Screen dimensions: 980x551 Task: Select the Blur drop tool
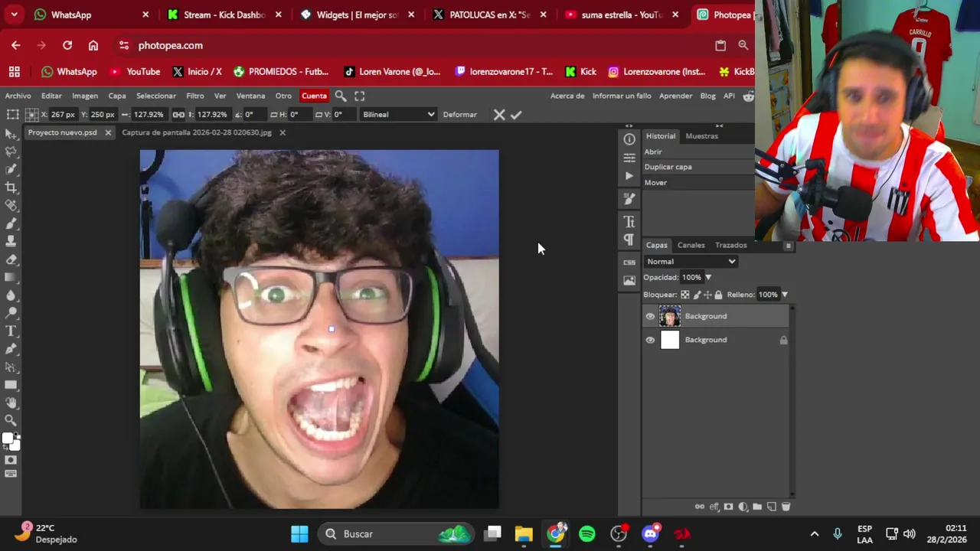[x=11, y=295]
